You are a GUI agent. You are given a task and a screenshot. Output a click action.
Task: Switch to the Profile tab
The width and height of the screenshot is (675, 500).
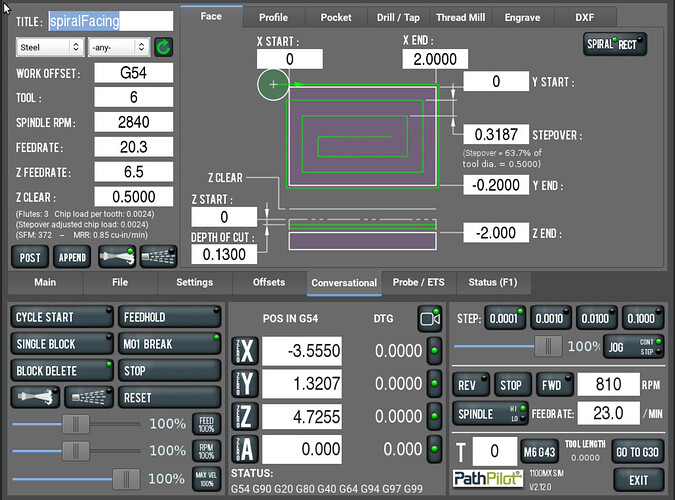pos(273,17)
